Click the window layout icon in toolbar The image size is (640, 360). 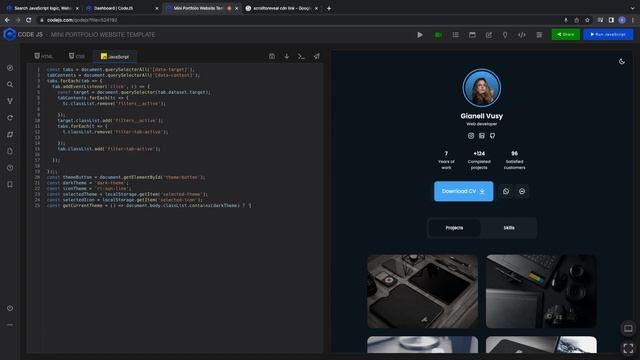472,35
